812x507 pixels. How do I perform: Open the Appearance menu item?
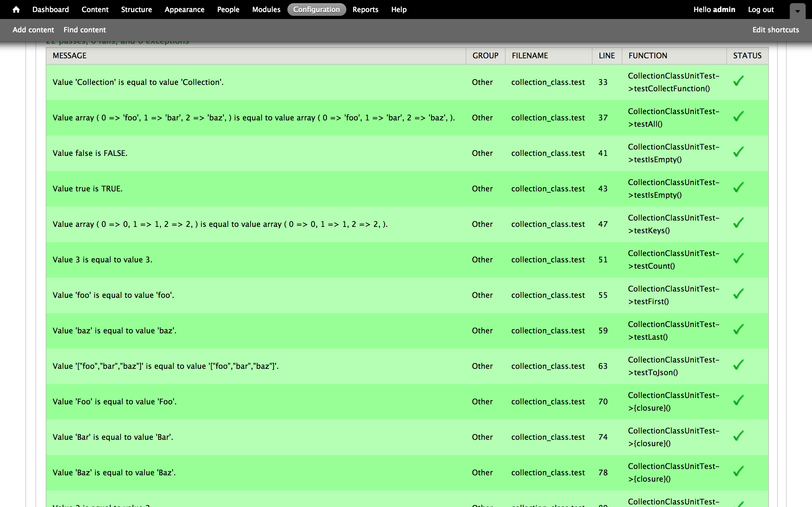[x=184, y=10]
